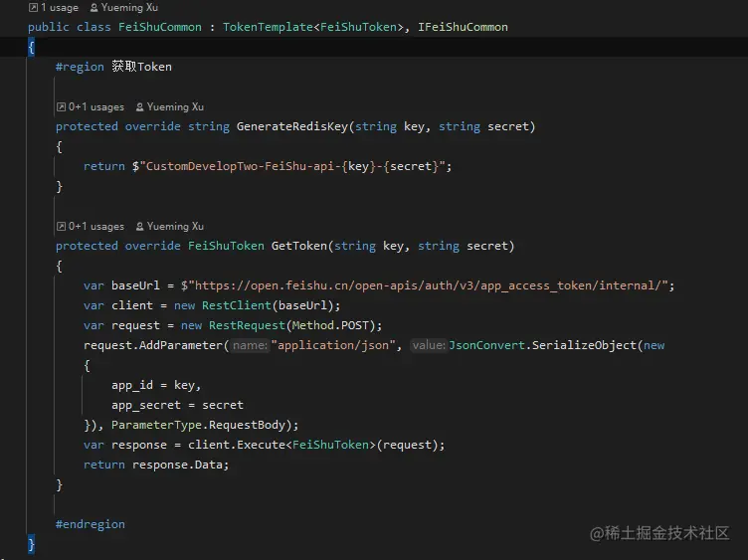Click the "application/json" string literal
Image resolution: width=748 pixels, height=560 pixels.
point(333,345)
